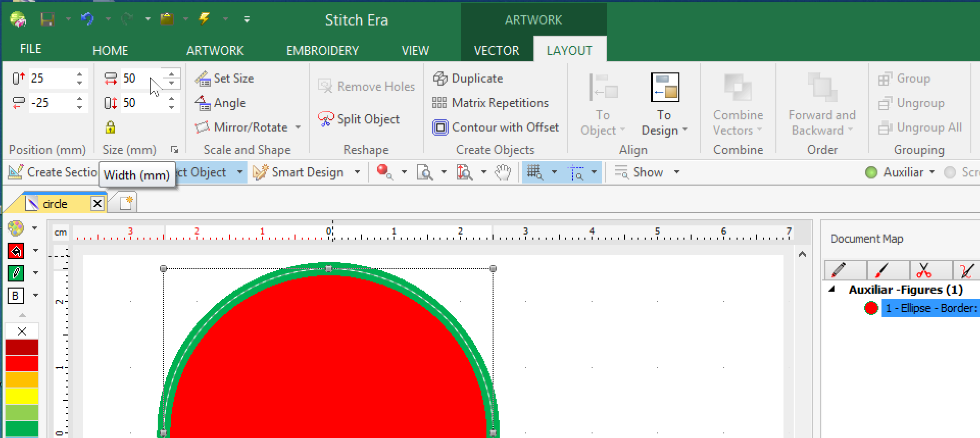The width and height of the screenshot is (980, 438).
Task: Click the scissors icon in Document Map
Action: (x=923, y=270)
